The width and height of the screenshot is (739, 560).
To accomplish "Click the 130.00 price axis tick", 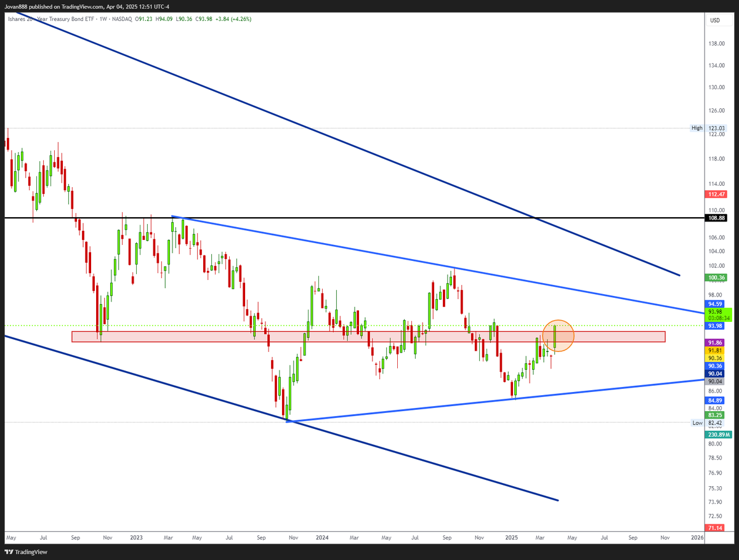I will pos(716,87).
